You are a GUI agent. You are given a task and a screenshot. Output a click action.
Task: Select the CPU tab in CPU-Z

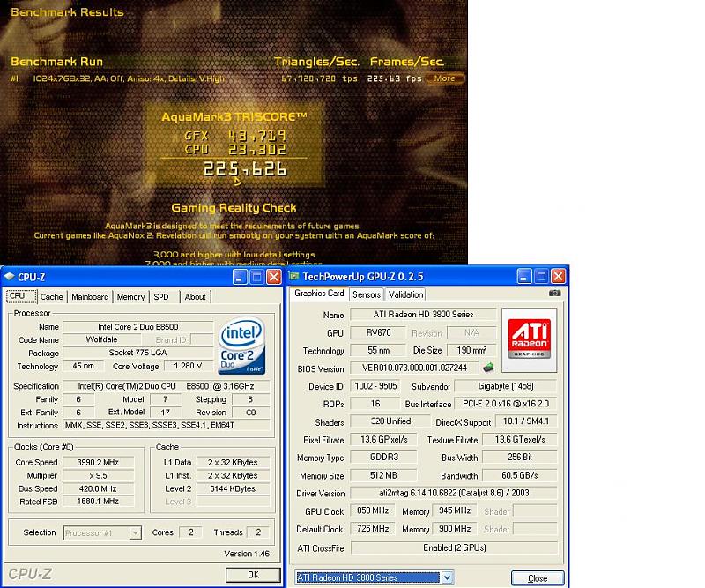(x=18, y=296)
